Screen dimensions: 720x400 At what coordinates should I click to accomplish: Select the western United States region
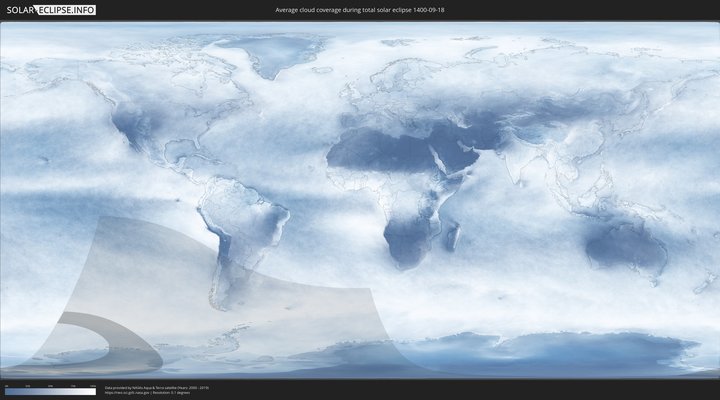click(x=128, y=125)
